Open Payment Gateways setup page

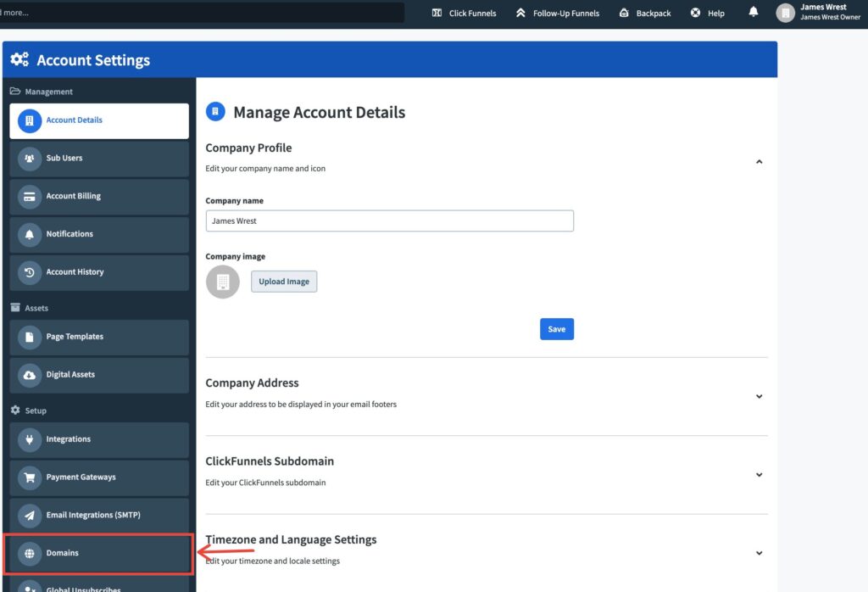tap(99, 478)
